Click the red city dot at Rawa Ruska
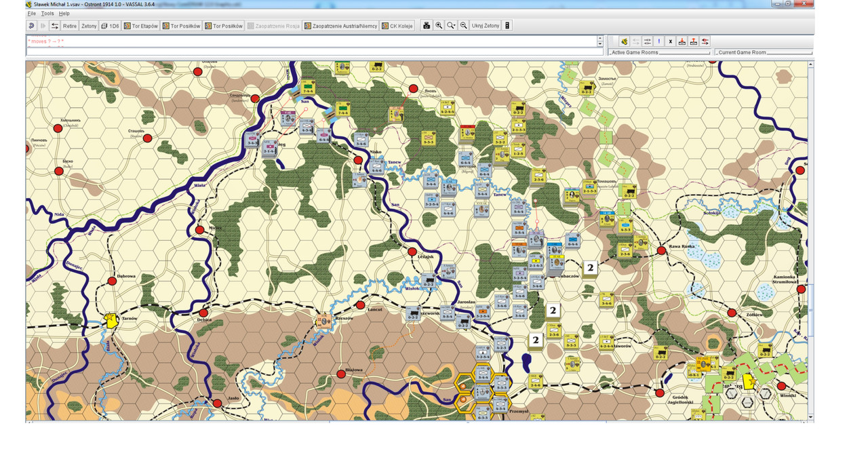 point(661,251)
